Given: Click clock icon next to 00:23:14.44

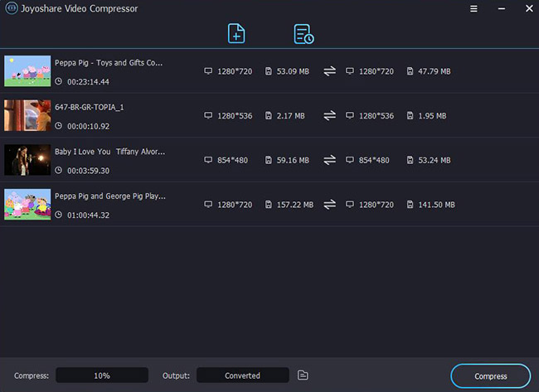Looking at the screenshot, I should pyautogui.click(x=59, y=81).
